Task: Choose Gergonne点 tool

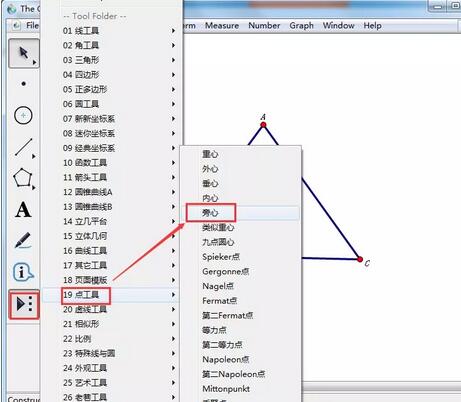Action: pos(240,272)
